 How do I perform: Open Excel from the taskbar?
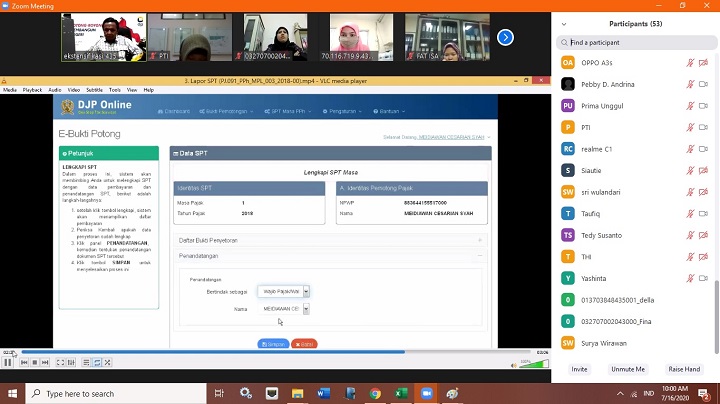pyautogui.click(x=401, y=394)
